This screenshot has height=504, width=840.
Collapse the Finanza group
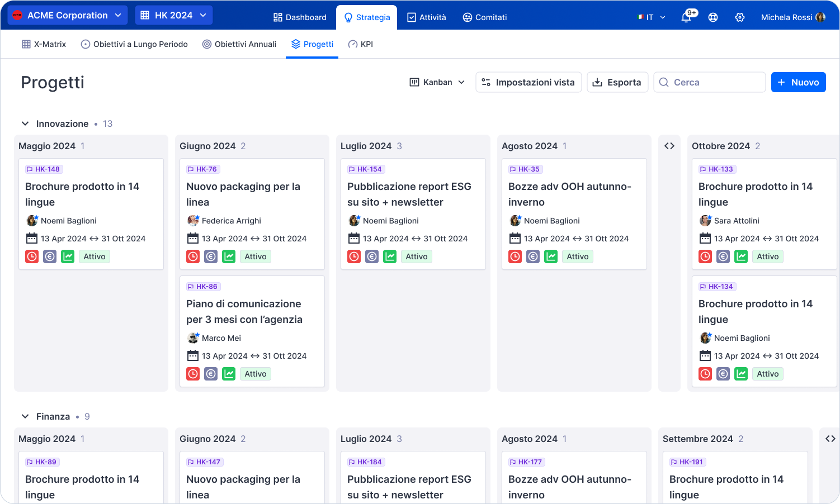25,416
